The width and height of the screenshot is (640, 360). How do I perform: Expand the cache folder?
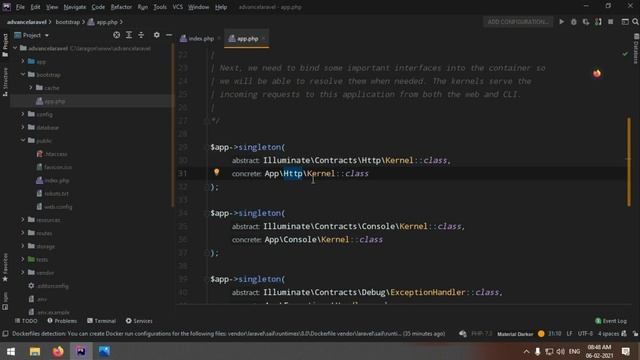(31, 87)
